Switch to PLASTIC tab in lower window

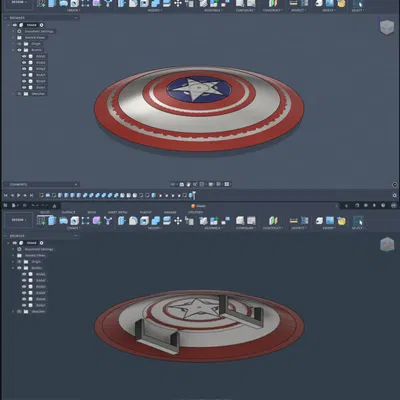[146, 212]
